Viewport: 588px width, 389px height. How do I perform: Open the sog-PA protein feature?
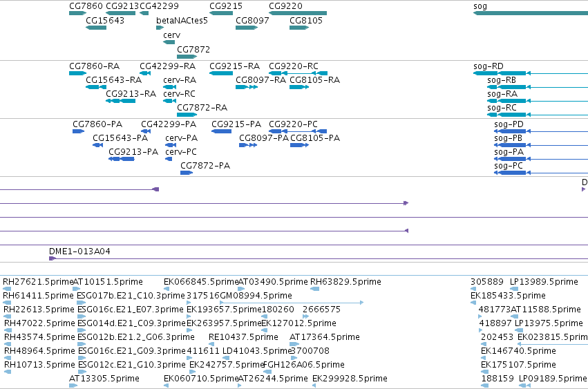[541, 159]
